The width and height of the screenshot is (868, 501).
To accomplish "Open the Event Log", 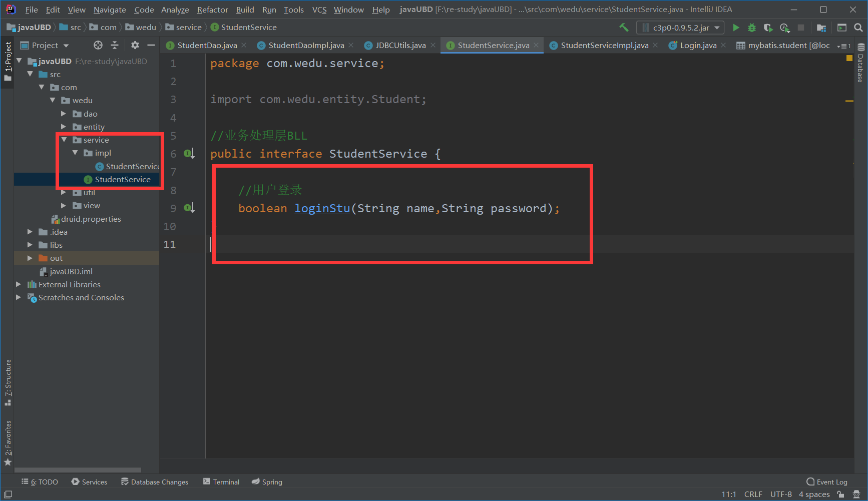I will pos(827,482).
